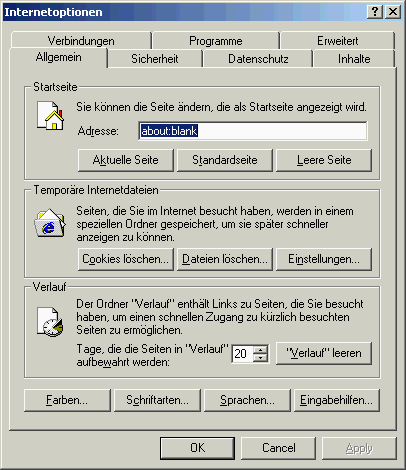Clear history with "Verlauf" leeren button
Screen dimensions: 406x470
pyautogui.click(x=324, y=353)
